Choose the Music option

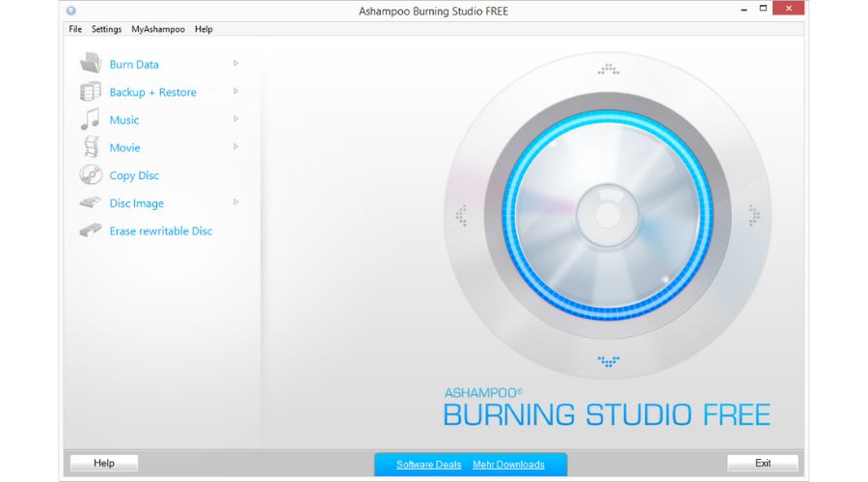coord(124,120)
